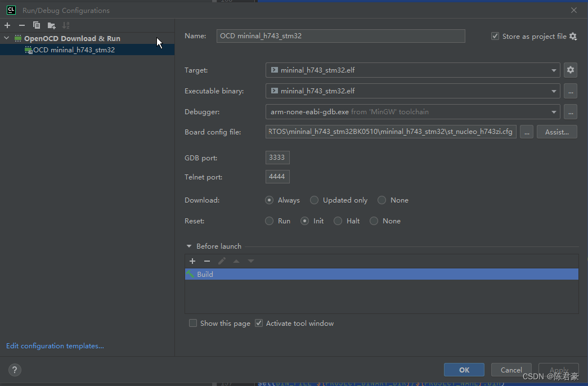Toggle Store as project file checkbox
This screenshot has height=386, width=588.
tap(495, 36)
